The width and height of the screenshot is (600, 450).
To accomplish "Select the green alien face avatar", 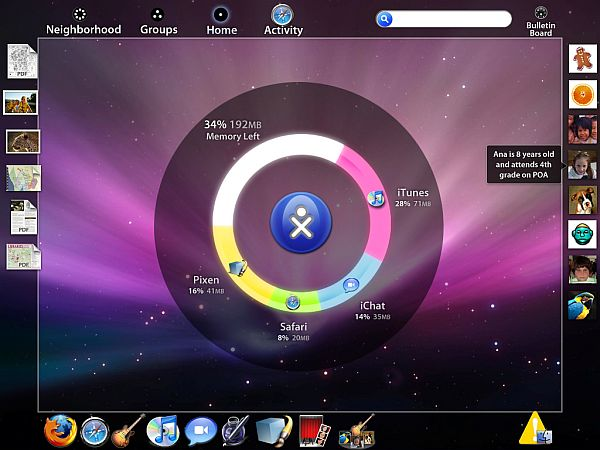I will pyautogui.click(x=582, y=234).
